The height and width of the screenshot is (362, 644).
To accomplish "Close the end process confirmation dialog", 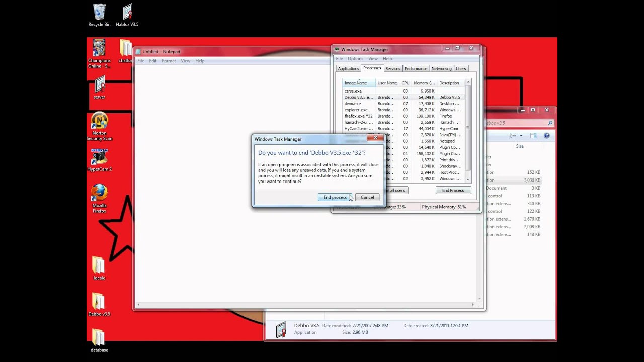I will click(375, 138).
